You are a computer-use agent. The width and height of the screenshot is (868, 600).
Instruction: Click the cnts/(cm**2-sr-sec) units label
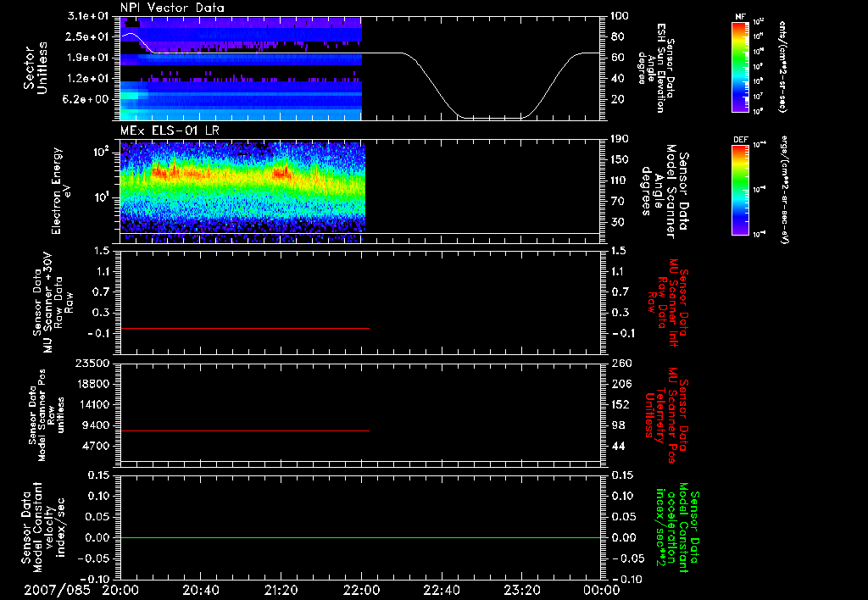pyautogui.click(x=782, y=66)
